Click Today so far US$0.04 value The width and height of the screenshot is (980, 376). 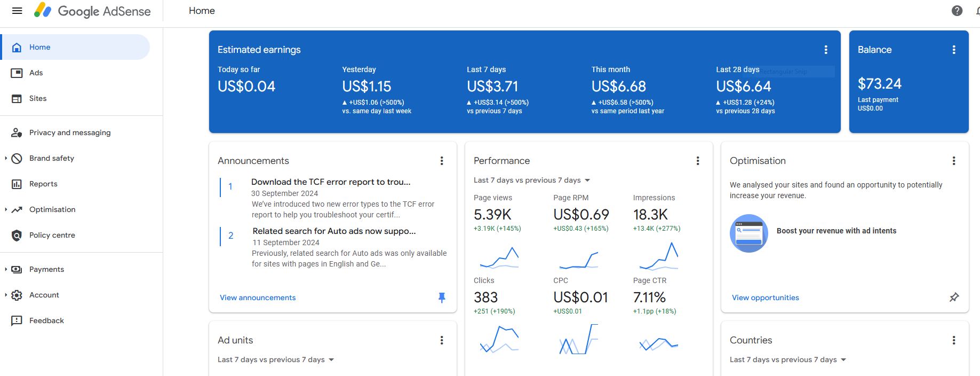246,87
